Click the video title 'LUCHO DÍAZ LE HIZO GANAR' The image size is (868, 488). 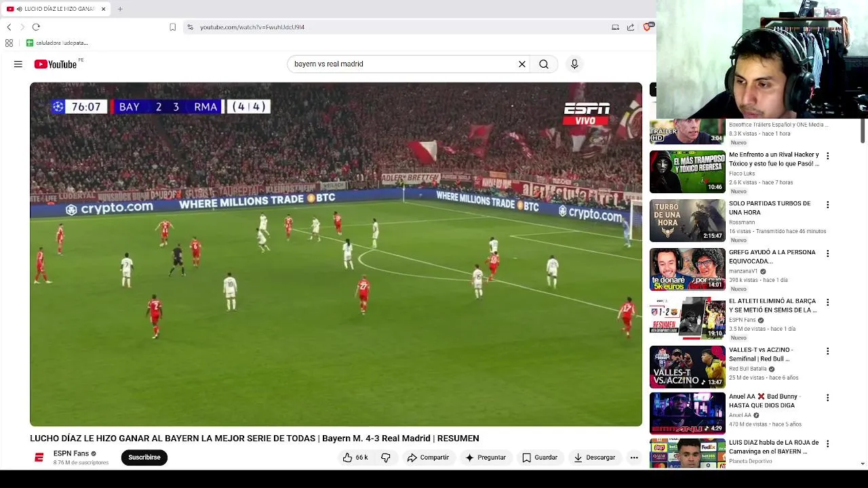[254, 439]
